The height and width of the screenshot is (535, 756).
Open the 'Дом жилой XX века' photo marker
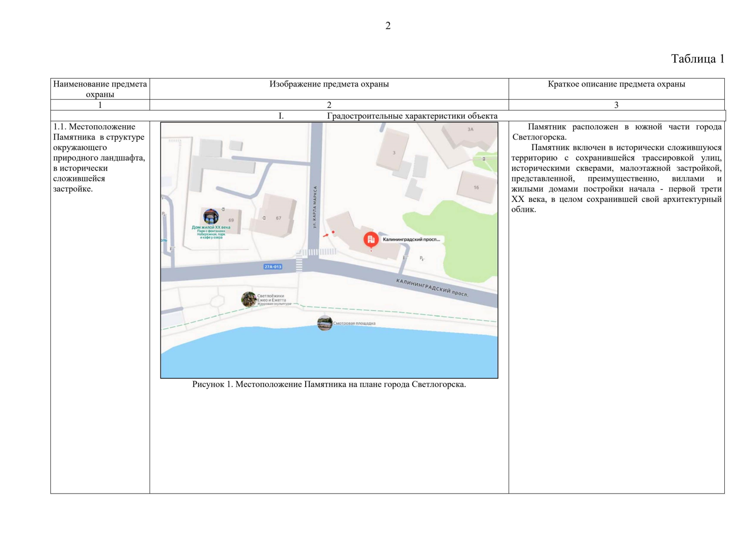point(211,217)
